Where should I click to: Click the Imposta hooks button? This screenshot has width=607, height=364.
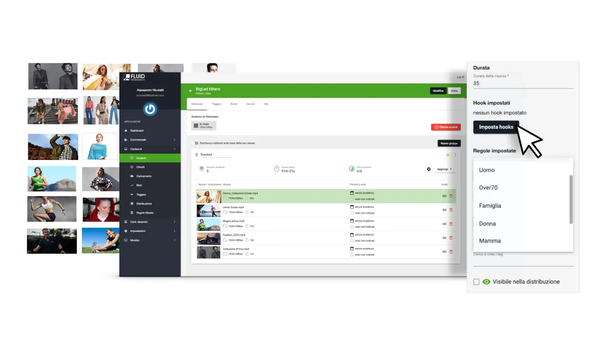tap(496, 127)
